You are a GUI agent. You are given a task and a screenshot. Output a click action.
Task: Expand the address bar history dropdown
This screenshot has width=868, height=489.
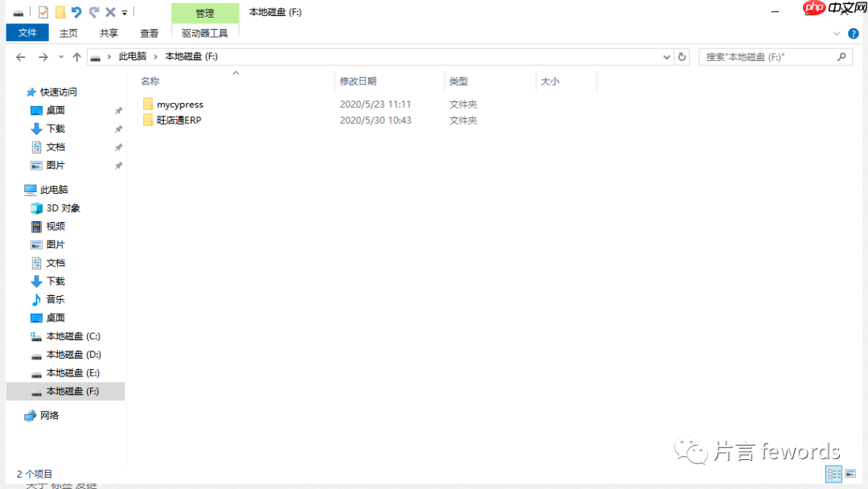pyautogui.click(x=666, y=57)
